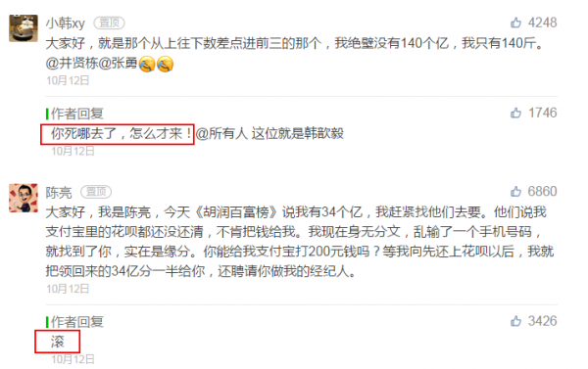
Task: Click the 小韩xy username
Action: click(66, 23)
